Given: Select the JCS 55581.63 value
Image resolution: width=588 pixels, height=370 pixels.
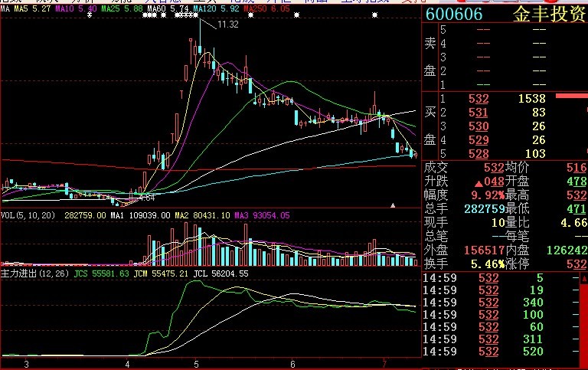Looking at the screenshot, I should point(101,274).
